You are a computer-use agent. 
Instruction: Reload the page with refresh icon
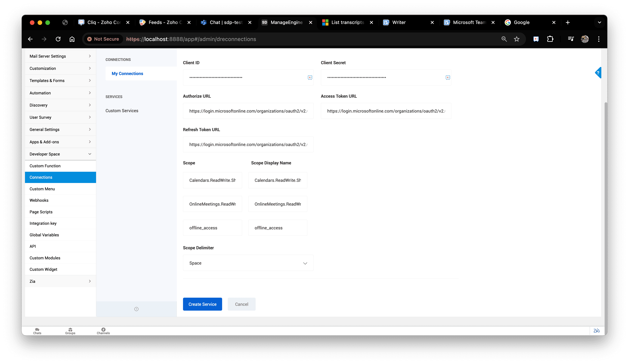tap(58, 39)
